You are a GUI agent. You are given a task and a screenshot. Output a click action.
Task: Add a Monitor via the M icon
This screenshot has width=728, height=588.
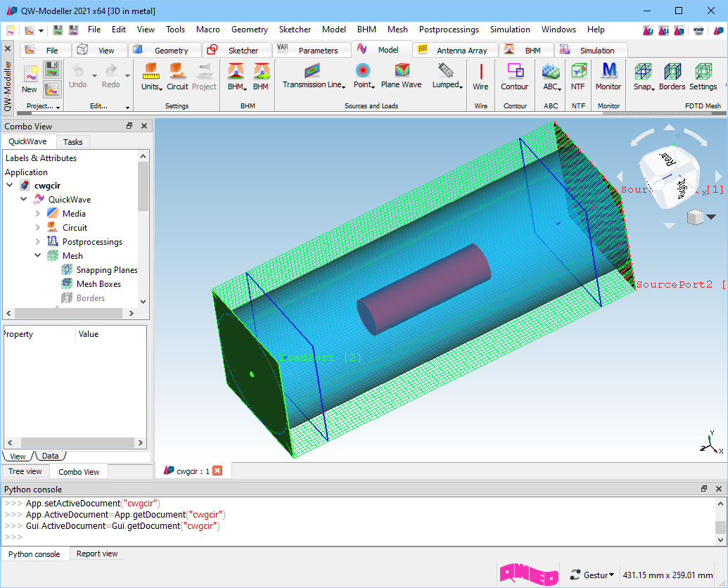(x=608, y=77)
